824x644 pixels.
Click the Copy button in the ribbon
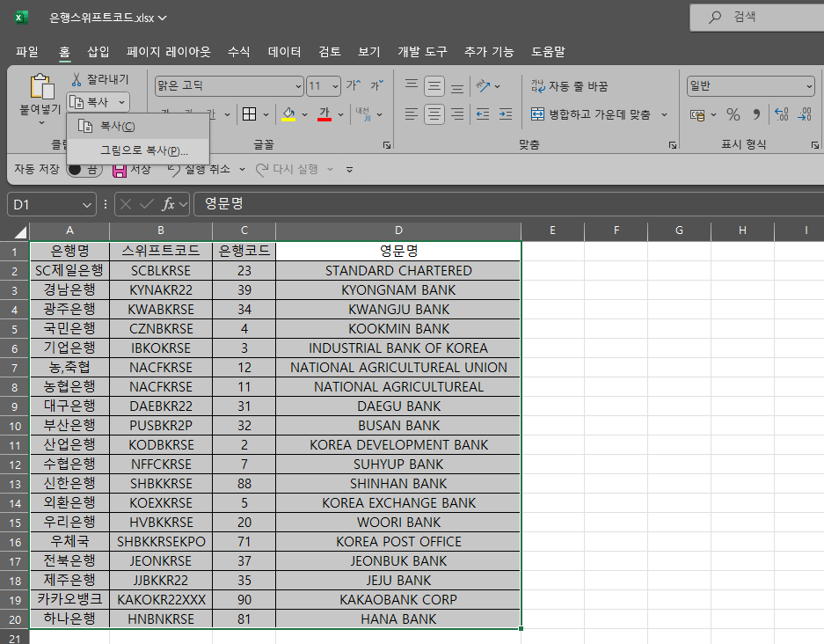(x=91, y=102)
